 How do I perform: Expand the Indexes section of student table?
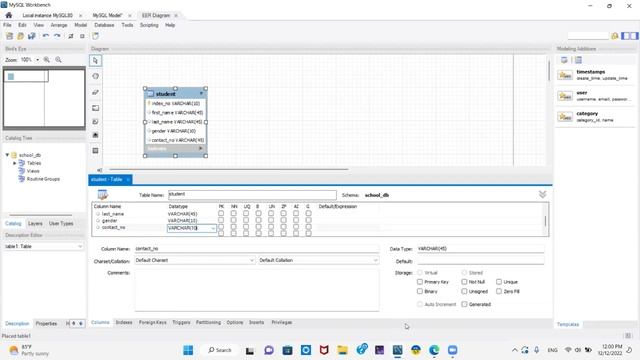(200, 148)
